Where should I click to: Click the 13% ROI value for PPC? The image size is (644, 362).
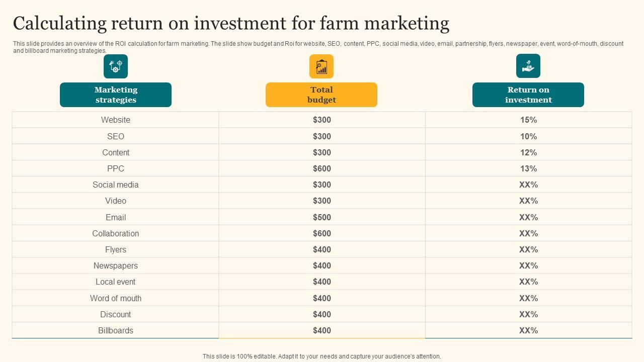pos(528,168)
